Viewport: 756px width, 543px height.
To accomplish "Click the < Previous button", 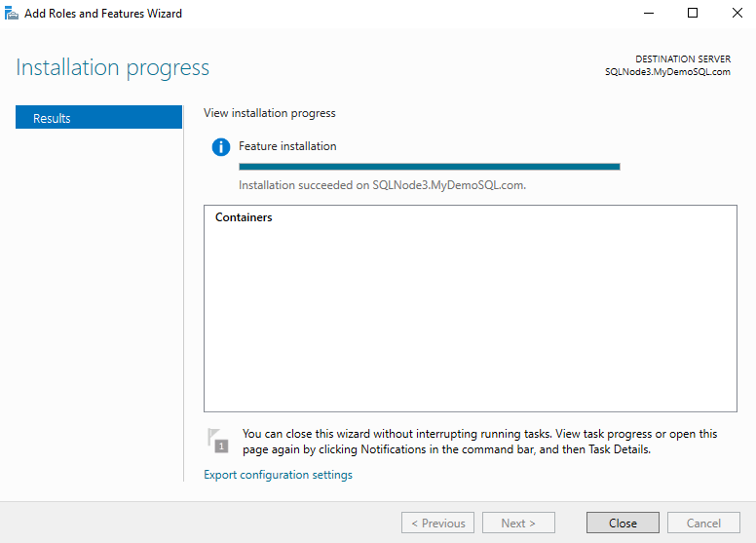I will [437, 523].
